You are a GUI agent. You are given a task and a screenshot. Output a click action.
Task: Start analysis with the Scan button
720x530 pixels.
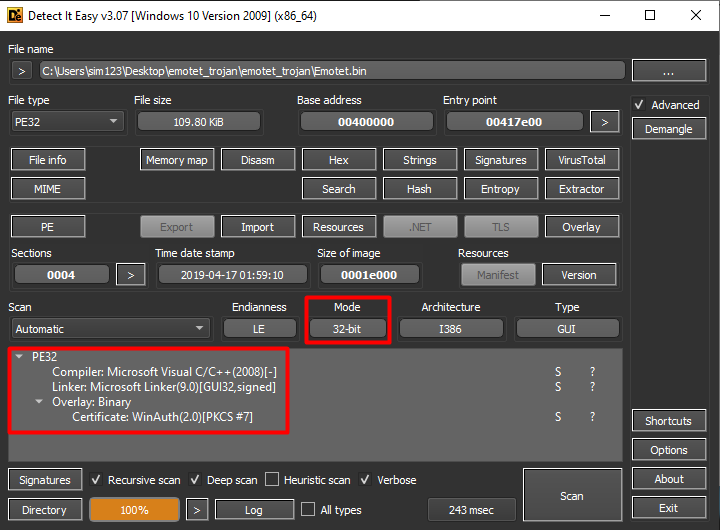(x=571, y=495)
